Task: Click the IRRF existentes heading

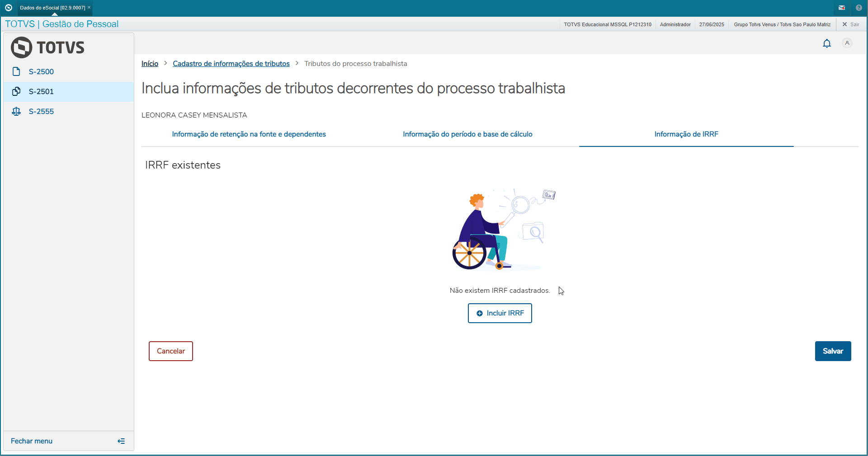Action: click(183, 165)
